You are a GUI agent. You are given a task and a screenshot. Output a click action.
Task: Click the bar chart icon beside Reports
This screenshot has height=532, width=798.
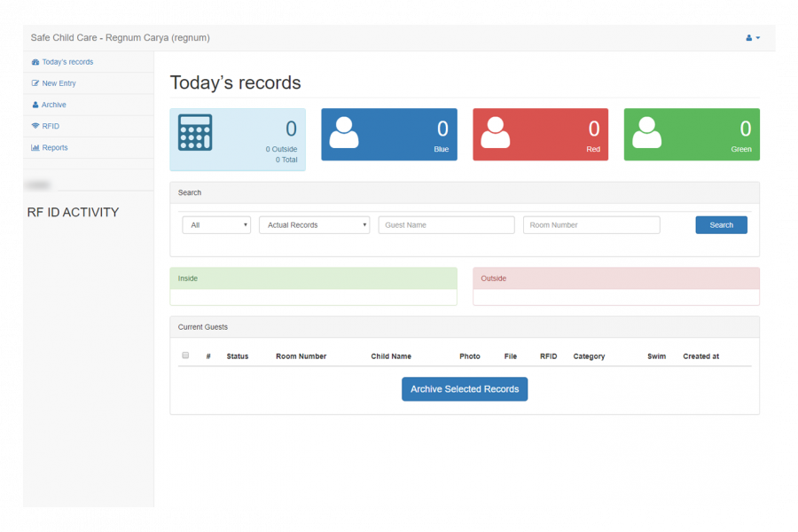pos(35,147)
